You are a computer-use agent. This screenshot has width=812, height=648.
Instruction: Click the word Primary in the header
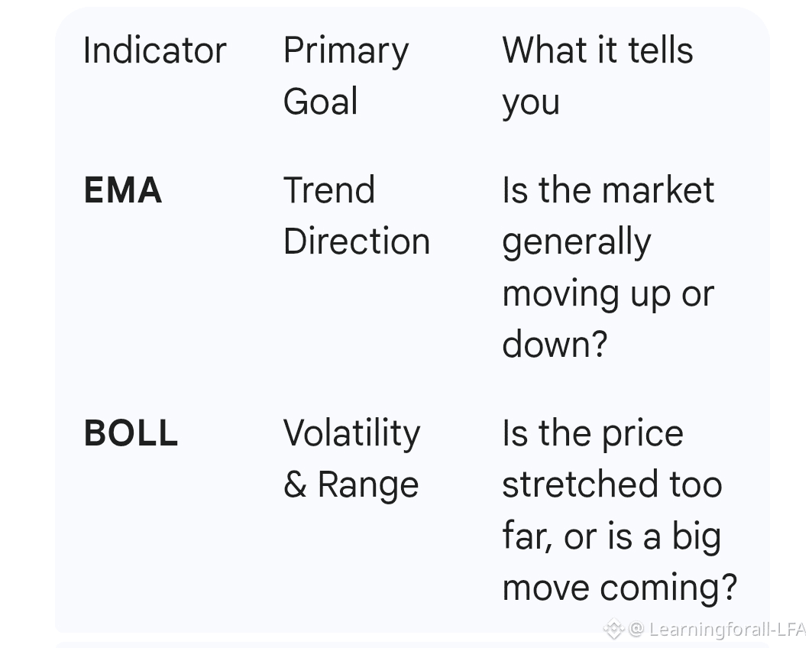pyautogui.click(x=346, y=51)
